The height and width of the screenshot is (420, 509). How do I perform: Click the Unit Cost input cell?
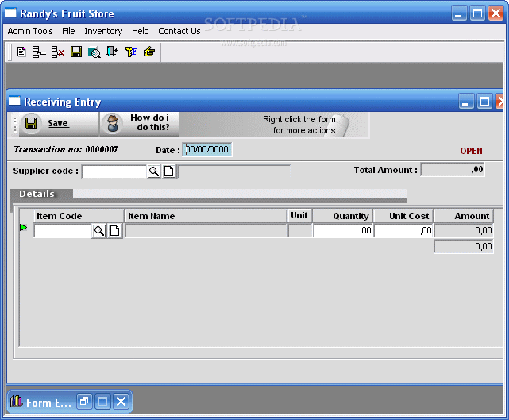pos(403,231)
